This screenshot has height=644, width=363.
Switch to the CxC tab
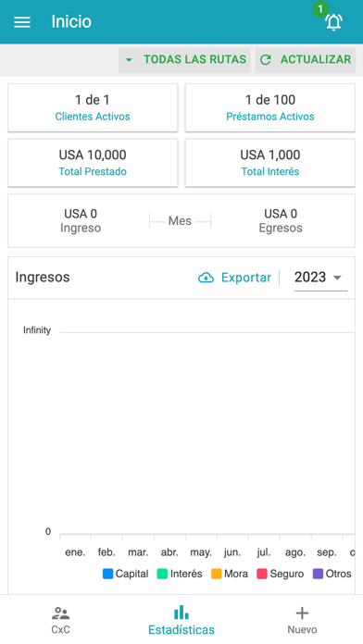(x=61, y=619)
